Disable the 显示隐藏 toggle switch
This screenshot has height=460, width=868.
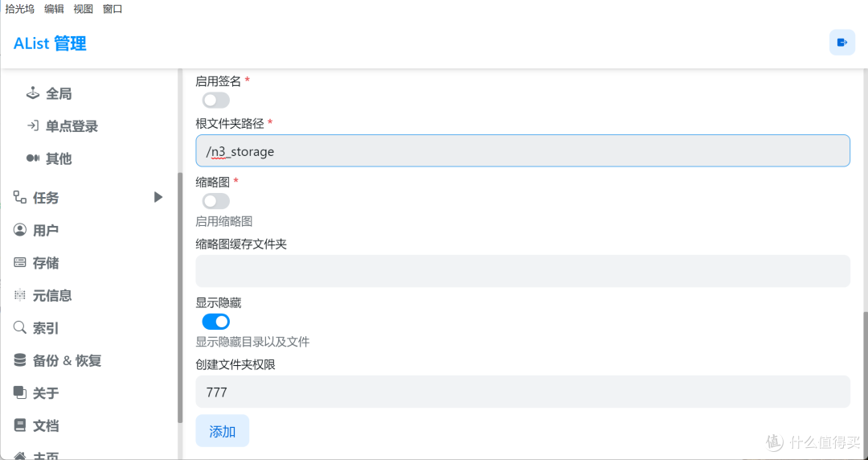coord(216,322)
